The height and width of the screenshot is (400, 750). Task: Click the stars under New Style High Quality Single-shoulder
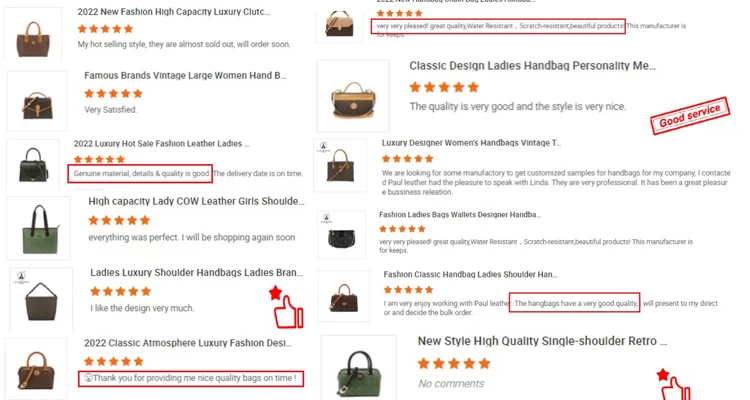(x=454, y=364)
